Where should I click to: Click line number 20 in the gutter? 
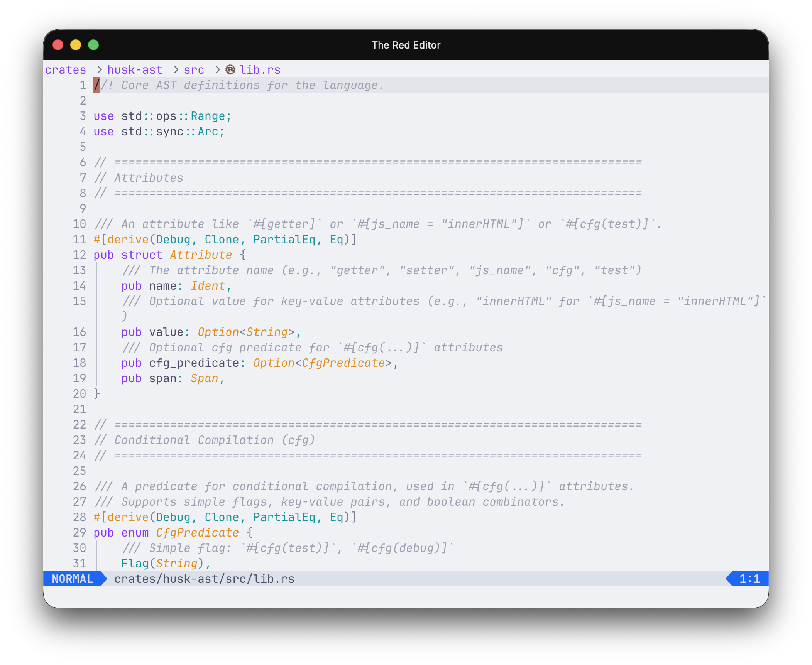tap(80, 393)
